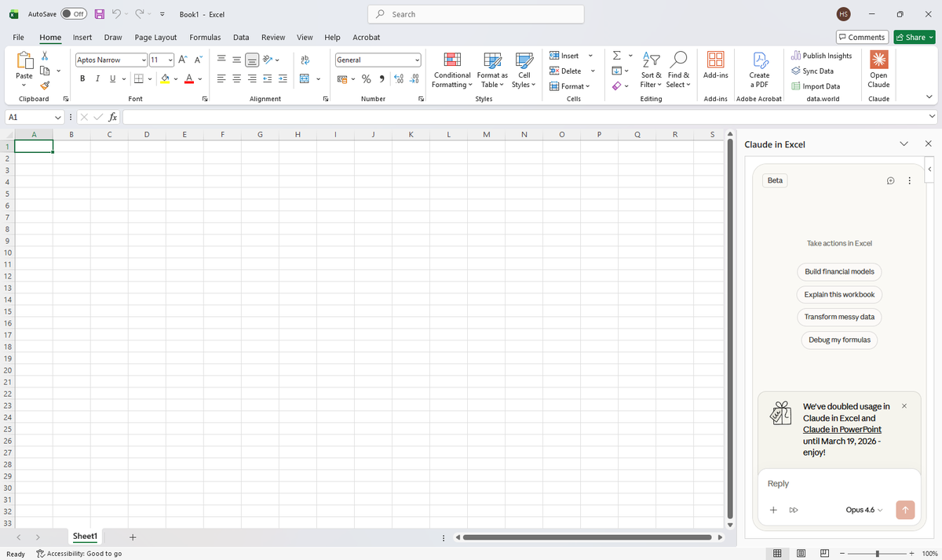
Task: Click the Build financial models suggestion
Action: click(839, 271)
